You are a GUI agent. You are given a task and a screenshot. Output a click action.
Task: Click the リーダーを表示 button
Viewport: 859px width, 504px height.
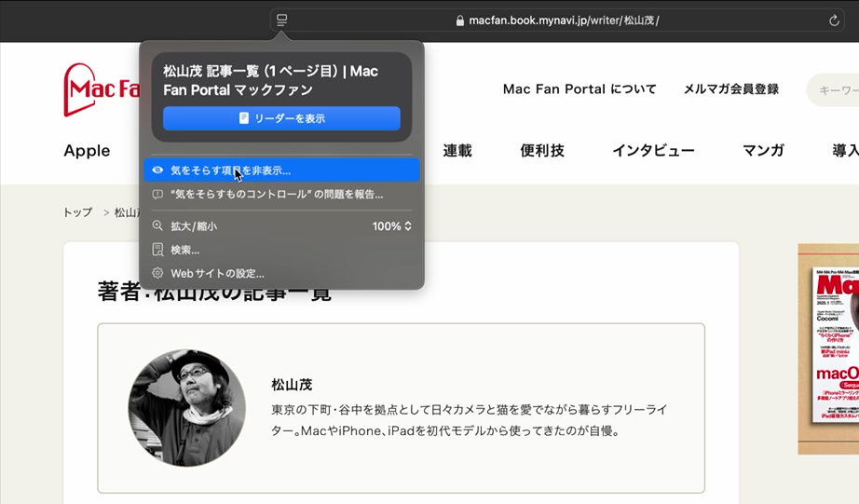(x=281, y=118)
